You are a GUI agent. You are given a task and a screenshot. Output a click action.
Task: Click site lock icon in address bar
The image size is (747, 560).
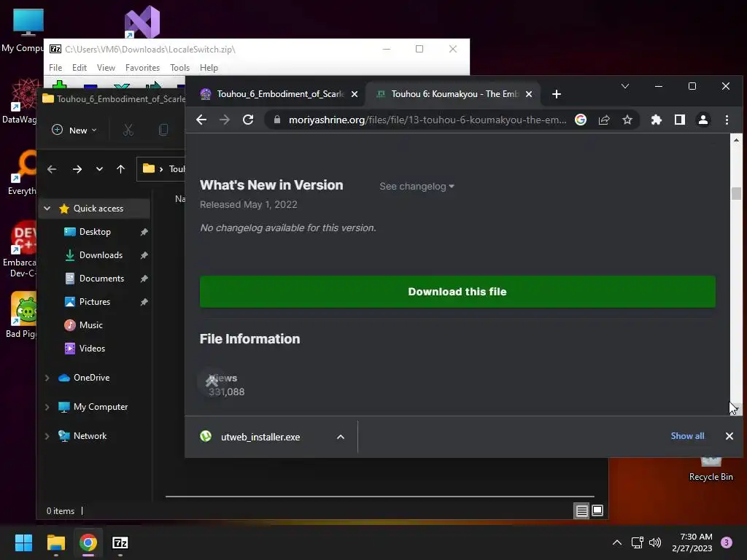click(x=276, y=120)
